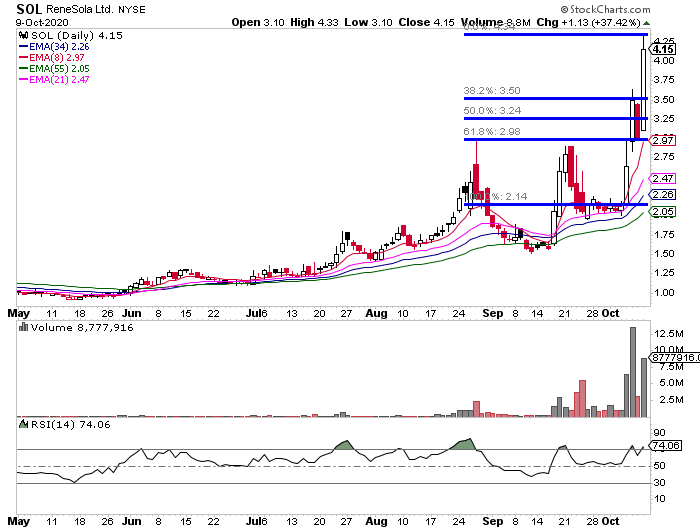Click the 61.8%: 2.98 Fibonacci label
This screenshot has width=700, height=530.
(x=492, y=132)
